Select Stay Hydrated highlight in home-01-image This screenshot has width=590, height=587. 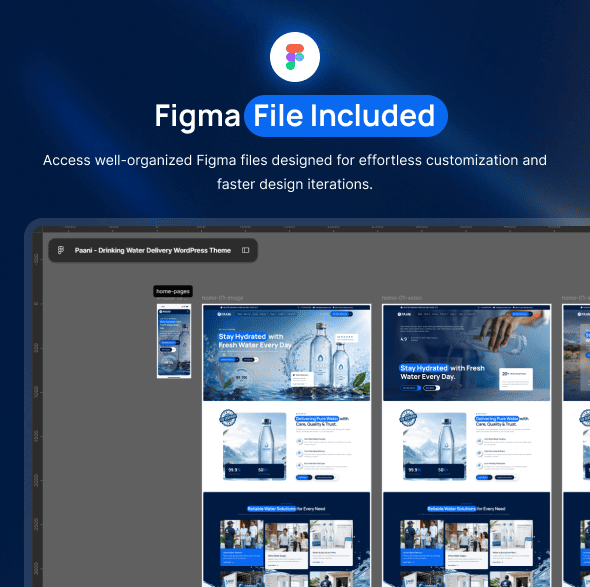tap(242, 336)
